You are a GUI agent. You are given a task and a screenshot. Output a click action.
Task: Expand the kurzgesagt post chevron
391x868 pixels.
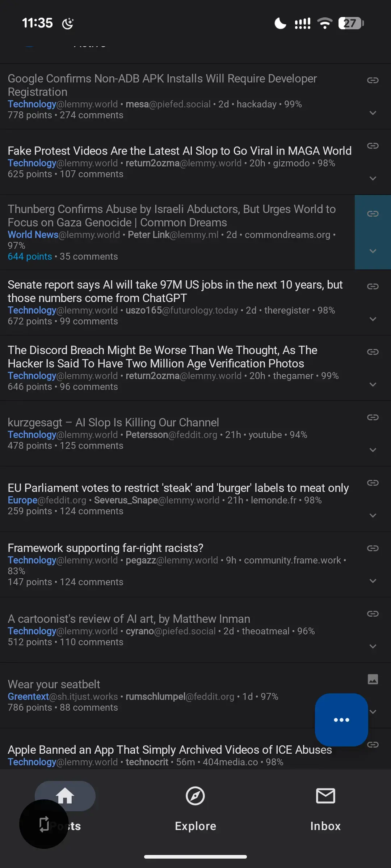tap(373, 450)
